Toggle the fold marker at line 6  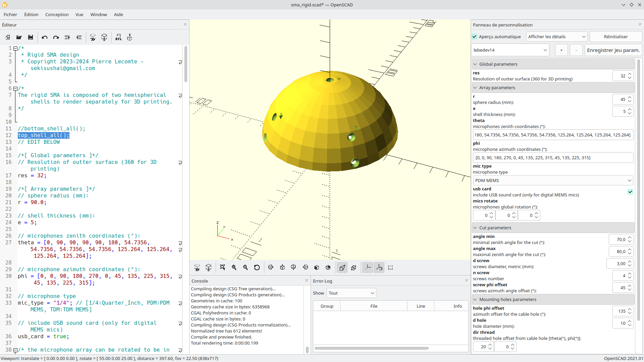tap(15, 89)
